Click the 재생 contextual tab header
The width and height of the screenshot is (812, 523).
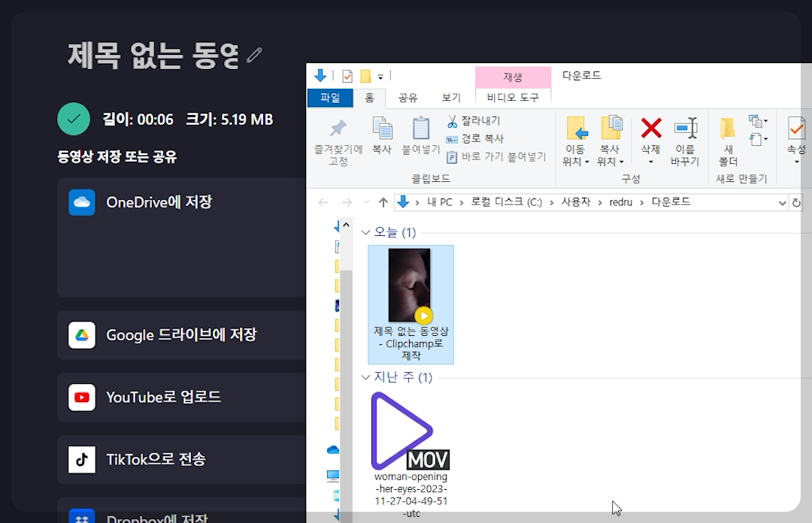tap(513, 77)
